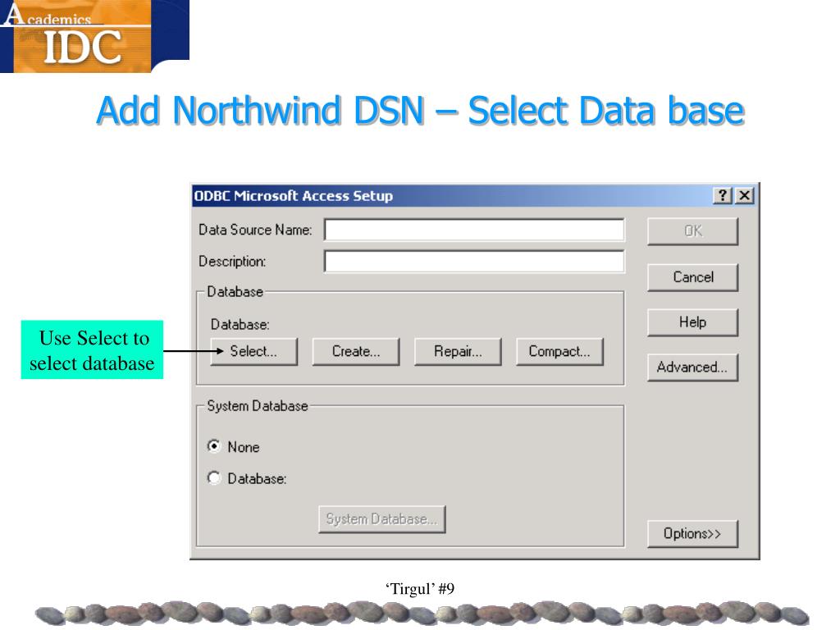Click the greyed-out OK button
Screen dimensions: 840x630
point(692,231)
